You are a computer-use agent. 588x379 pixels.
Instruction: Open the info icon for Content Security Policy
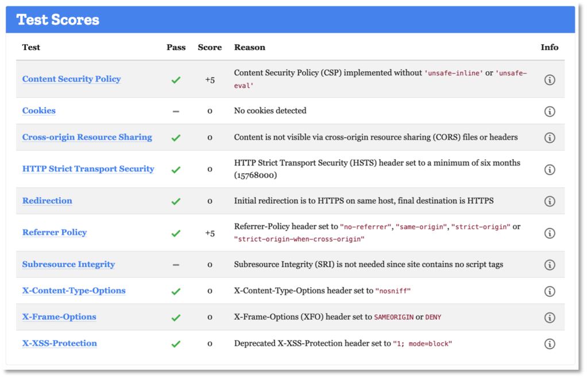(x=550, y=80)
